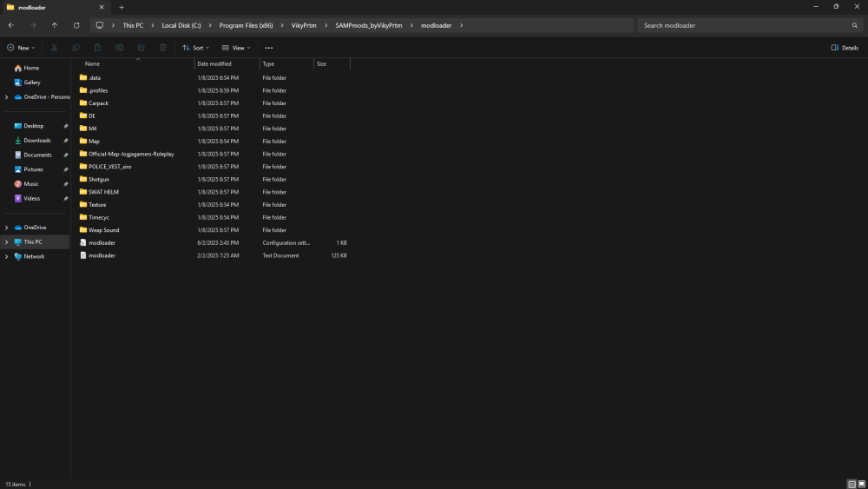The width and height of the screenshot is (868, 489).
Task: Click the Forward navigation arrow
Action: (x=33, y=25)
